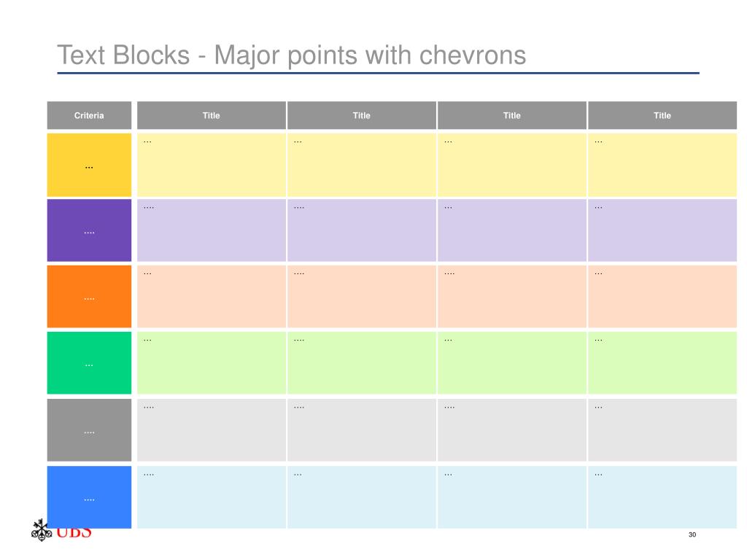
Task: Select the third Title column header
Action: pyautogui.click(x=512, y=115)
